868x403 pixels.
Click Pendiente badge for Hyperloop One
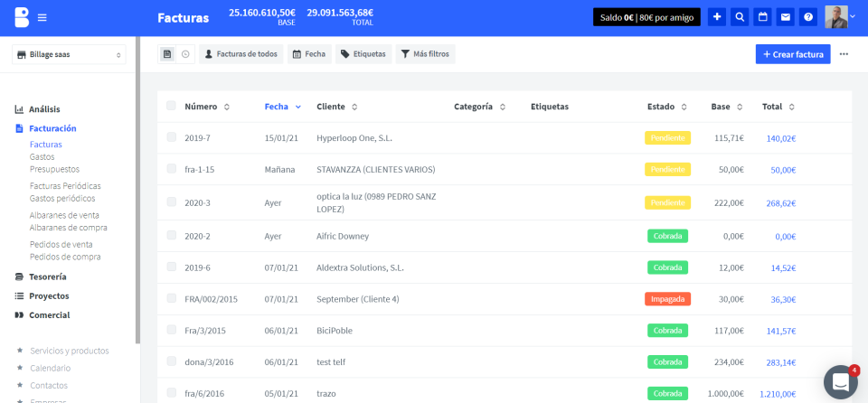pos(667,138)
